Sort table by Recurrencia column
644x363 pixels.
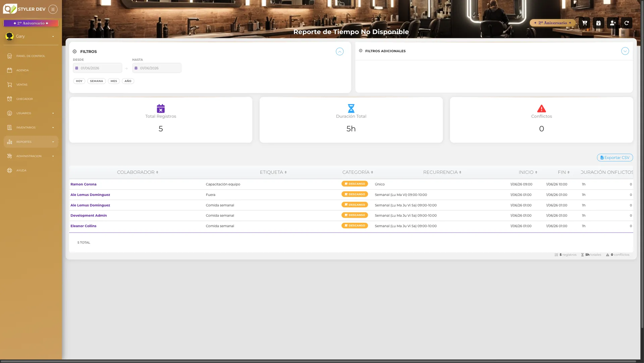pyautogui.click(x=442, y=172)
